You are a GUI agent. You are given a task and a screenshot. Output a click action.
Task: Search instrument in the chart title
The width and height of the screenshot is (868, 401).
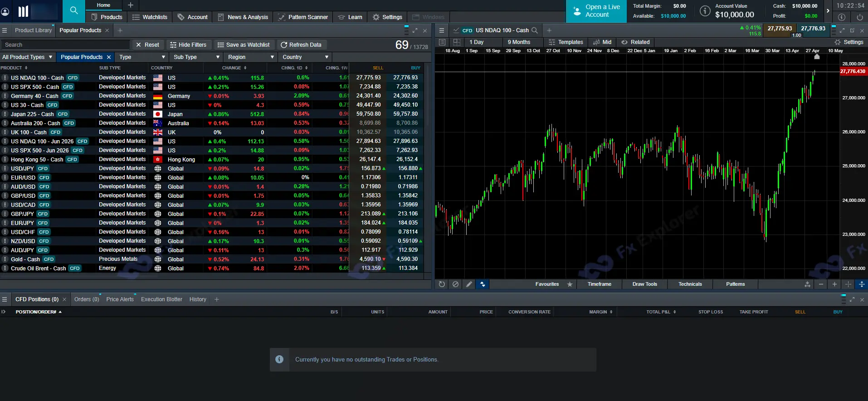point(535,30)
